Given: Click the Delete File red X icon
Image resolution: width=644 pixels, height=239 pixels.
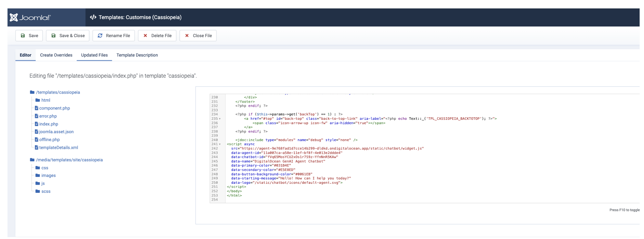Looking at the screenshot, I should tap(145, 36).
